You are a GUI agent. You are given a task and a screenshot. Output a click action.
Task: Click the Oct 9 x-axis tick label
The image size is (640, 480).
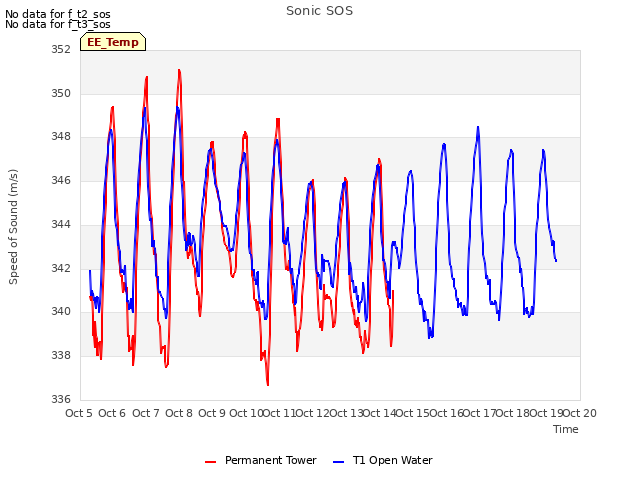pos(212,413)
